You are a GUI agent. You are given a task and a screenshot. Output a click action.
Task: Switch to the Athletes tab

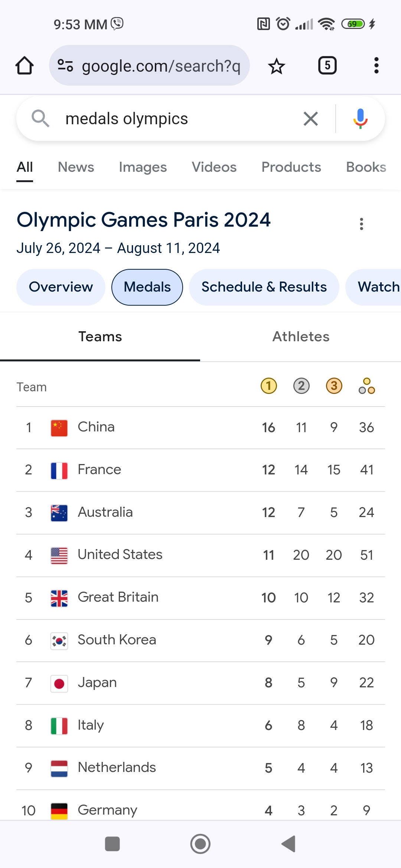coord(301,337)
